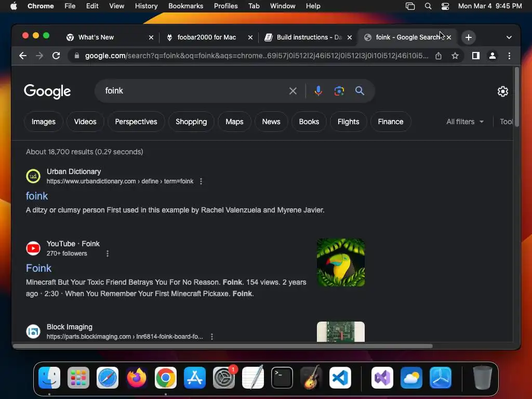This screenshot has height=399, width=532.
Task: Open the share page icon in the address bar
Action: tap(438, 56)
